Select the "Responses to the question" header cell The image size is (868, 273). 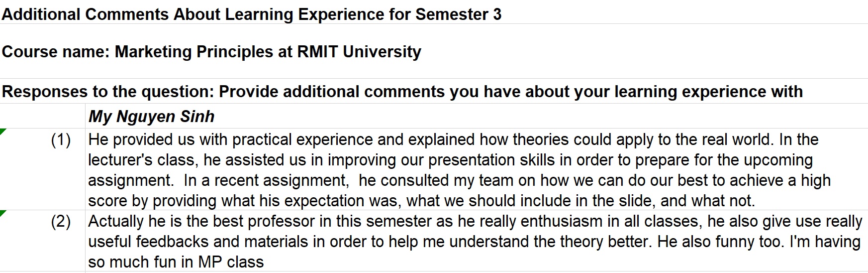434,91
